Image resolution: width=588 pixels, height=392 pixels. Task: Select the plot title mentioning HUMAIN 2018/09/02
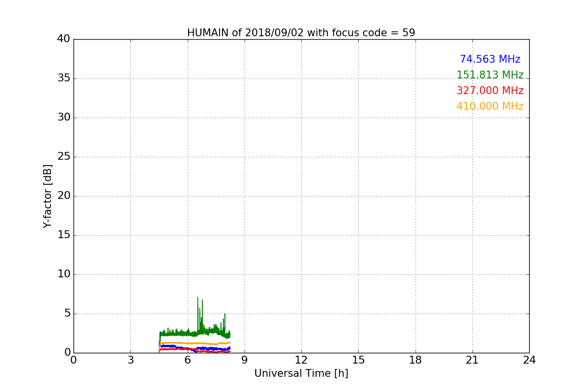tap(301, 33)
